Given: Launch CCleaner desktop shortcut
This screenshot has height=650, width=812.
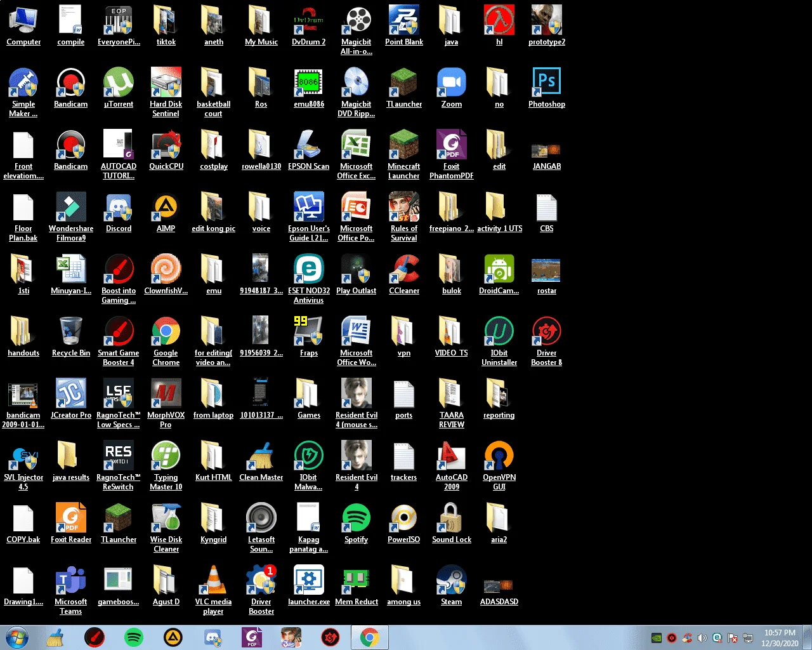Looking at the screenshot, I should (x=404, y=274).
